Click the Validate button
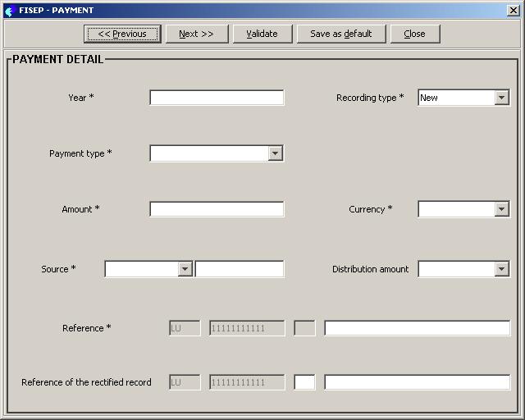The width and height of the screenshot is (525, 420). tap(262, 34)
